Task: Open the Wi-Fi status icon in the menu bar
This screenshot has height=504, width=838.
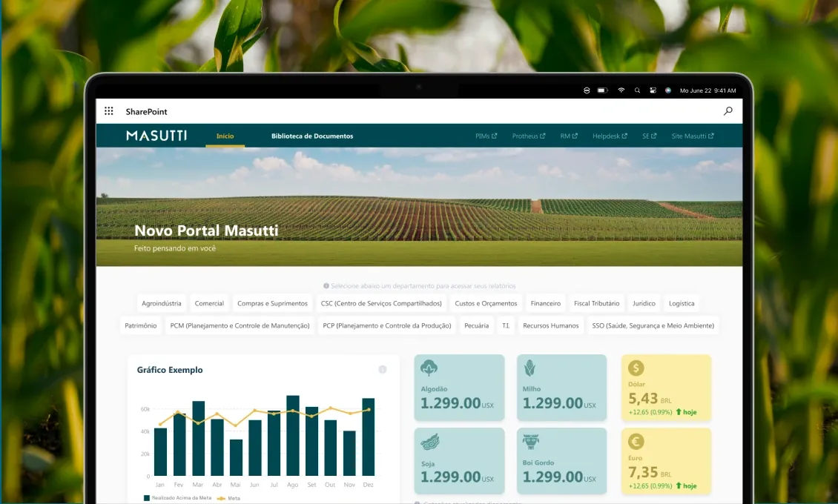Action: coord(621,90)
